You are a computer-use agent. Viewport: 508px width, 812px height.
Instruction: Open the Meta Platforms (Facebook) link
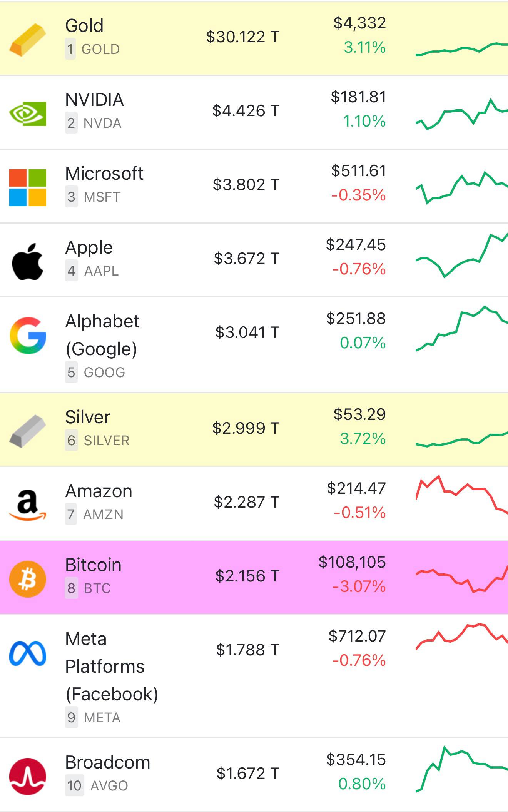[112, 666]
